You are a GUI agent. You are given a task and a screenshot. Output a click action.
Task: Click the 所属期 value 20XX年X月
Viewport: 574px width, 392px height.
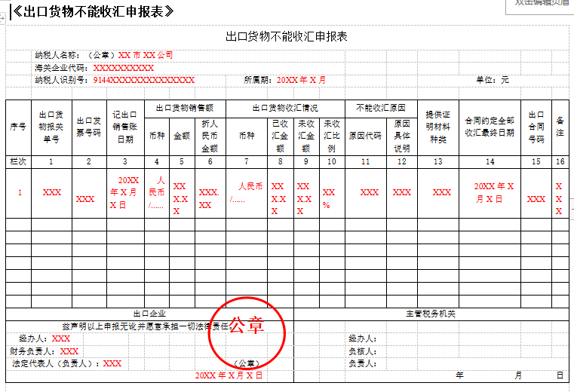pyautogui.click(x=301, y=79)
